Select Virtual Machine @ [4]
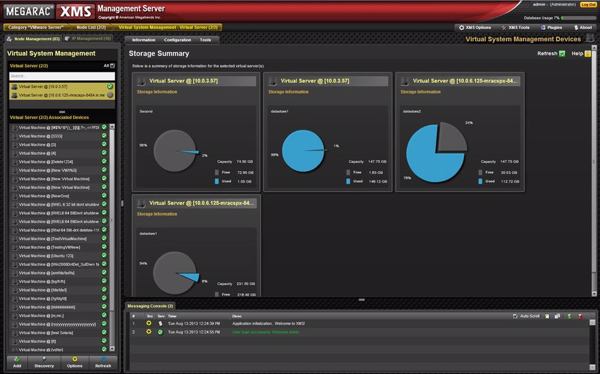Image resolution: width=600 pixels, height=374 pixels. coord(59,153)
